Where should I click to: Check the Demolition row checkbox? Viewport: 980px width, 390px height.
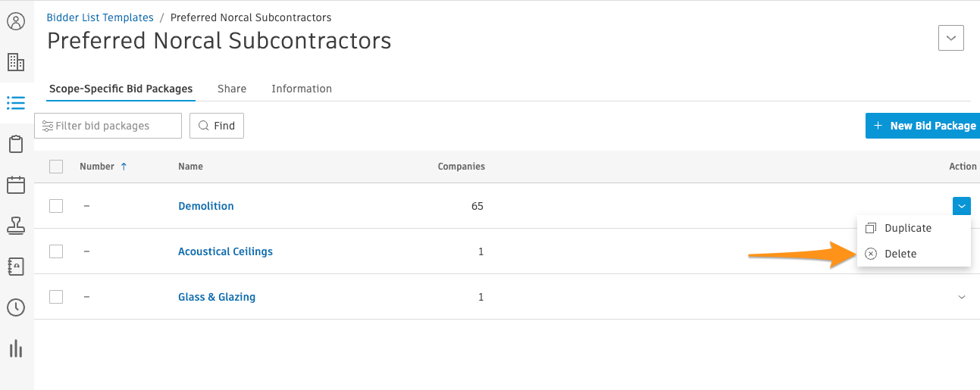pyautogui.click(x=56, y=206)
